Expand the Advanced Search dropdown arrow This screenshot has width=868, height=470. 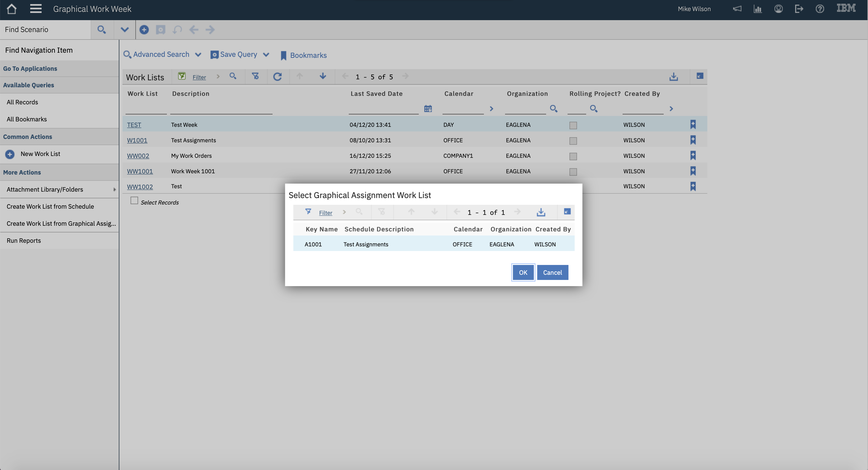[198, 55]
